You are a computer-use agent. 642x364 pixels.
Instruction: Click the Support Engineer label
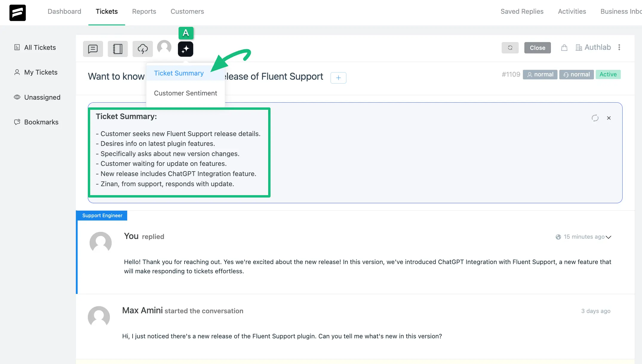tap(102, 215)
